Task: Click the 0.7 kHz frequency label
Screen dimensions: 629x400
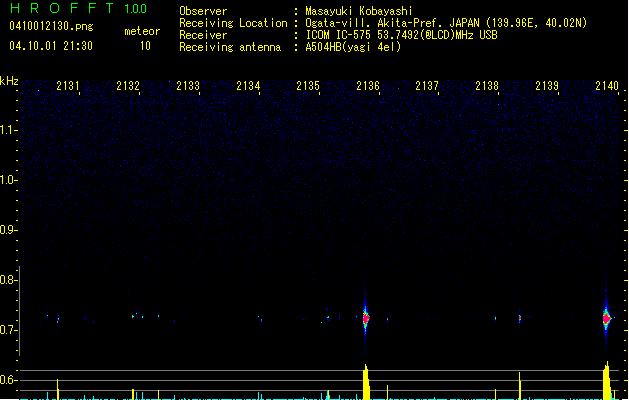Action: tap(8, 330)
